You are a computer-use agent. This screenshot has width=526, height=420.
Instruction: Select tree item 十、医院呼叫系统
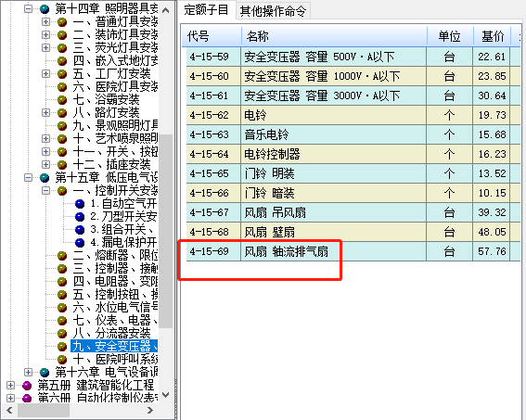(x=115, y=360)
